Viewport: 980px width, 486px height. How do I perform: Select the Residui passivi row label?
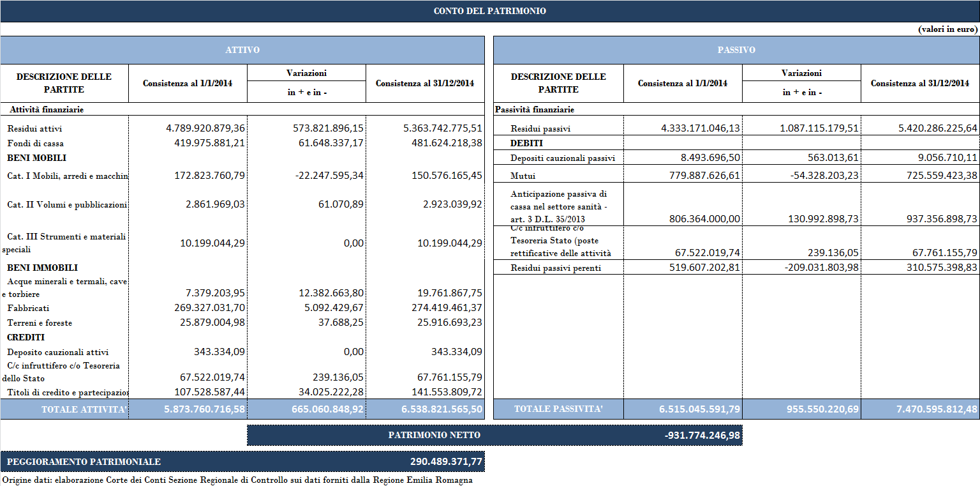[540, 129]
